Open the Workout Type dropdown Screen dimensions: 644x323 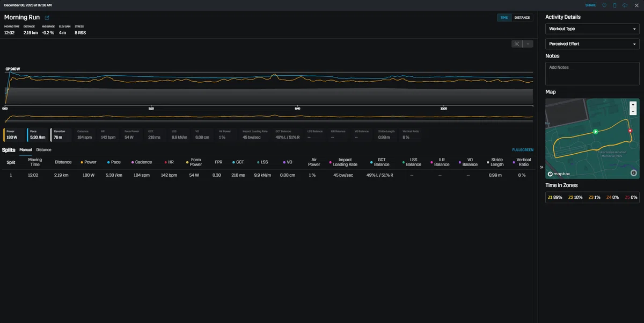(592, 29)
